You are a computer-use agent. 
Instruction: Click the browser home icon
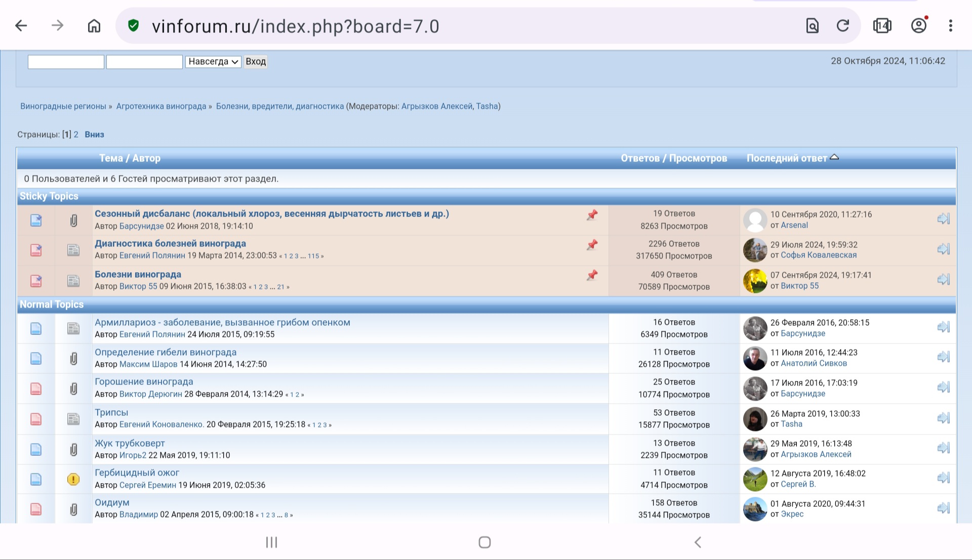(94, 26)
